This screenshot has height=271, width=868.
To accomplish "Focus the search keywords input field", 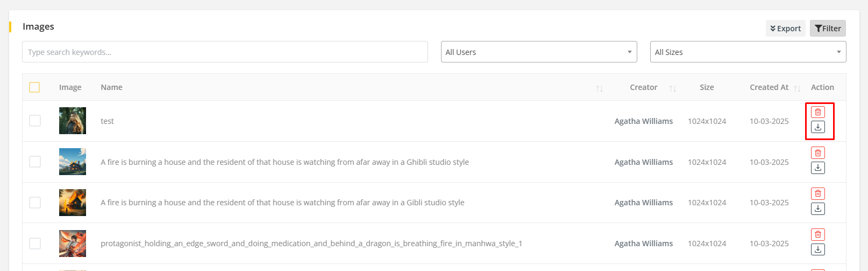I will pos(225,52).
